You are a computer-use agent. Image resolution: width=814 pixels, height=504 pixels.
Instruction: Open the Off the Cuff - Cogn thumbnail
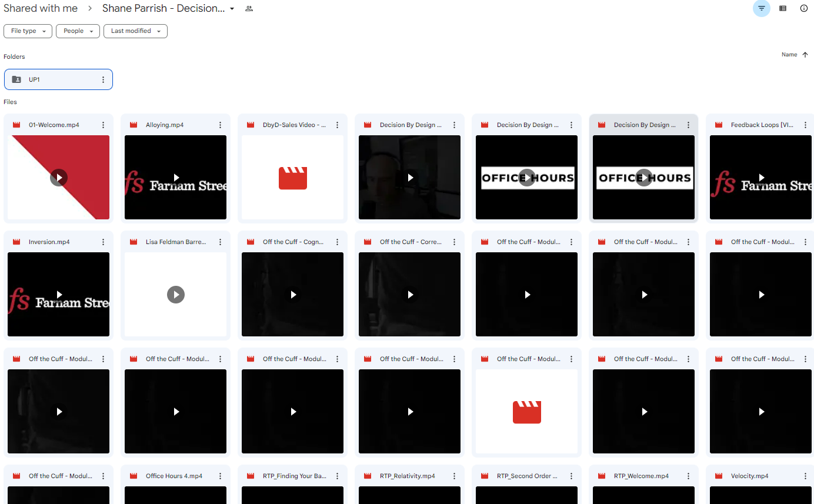292,294
